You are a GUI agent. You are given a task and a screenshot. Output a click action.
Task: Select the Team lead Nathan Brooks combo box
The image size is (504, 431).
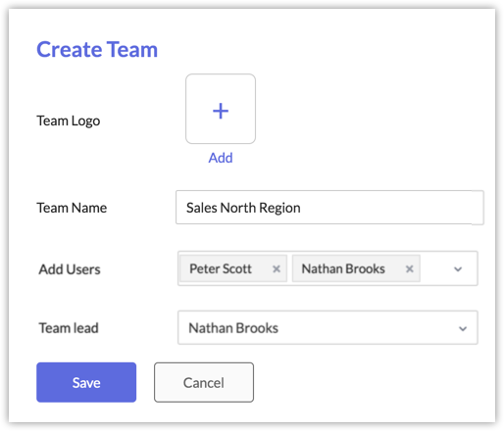(x=328, y=328)
